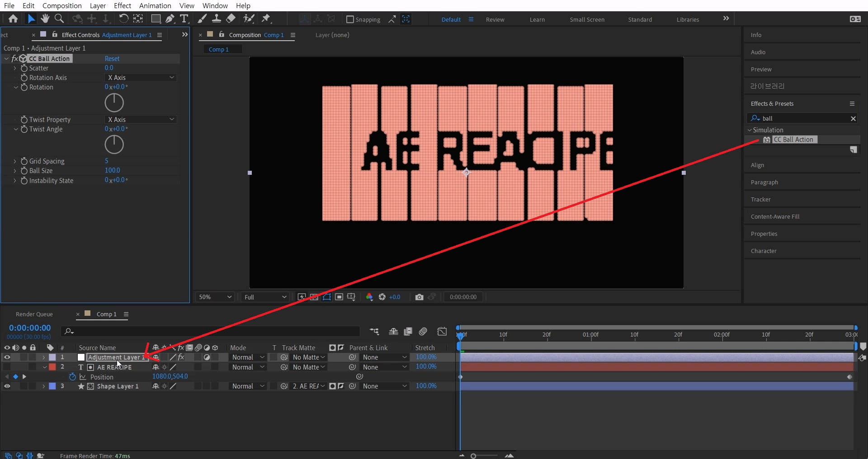Select the Roto Brush tool
This screenshot has width=868, height=459.
click(x=249, y=19)
